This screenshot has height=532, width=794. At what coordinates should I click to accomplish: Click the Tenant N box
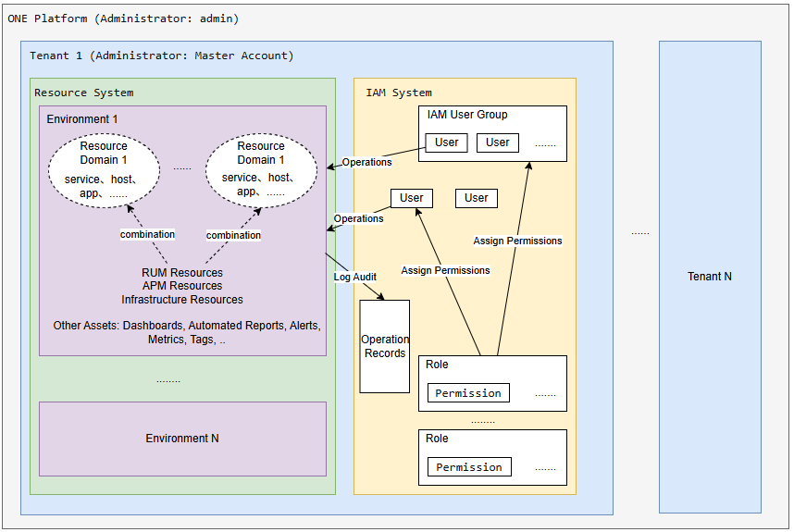click(710, 277)
